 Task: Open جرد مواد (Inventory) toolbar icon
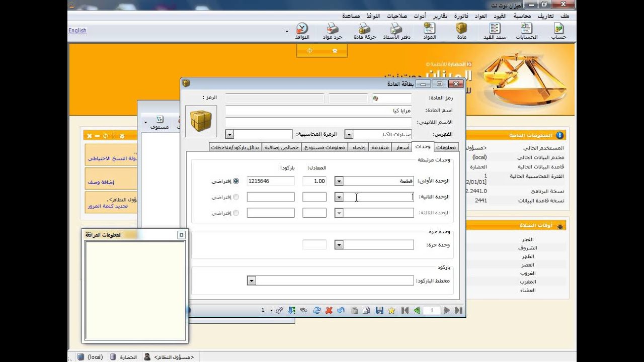coord(333,31)
